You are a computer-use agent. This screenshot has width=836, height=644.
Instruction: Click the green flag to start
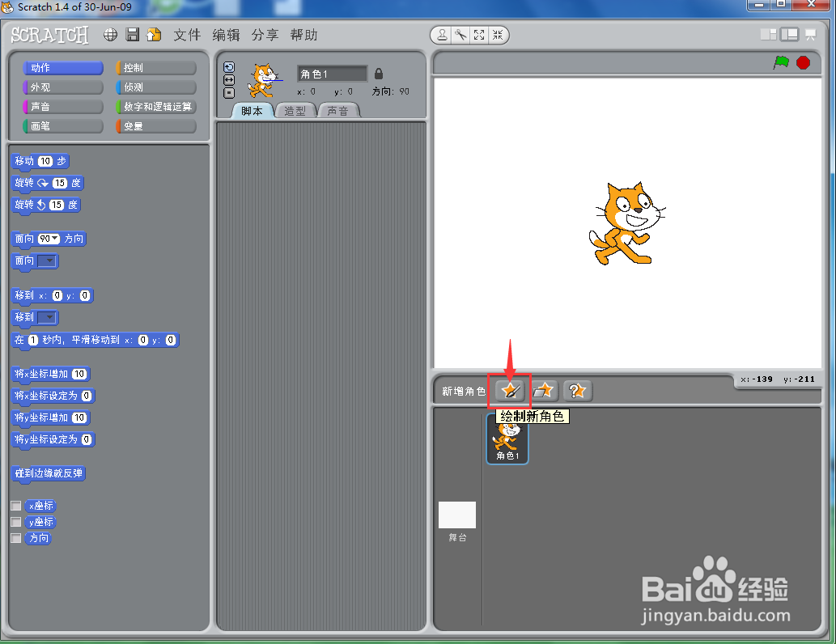click(781, 62)
